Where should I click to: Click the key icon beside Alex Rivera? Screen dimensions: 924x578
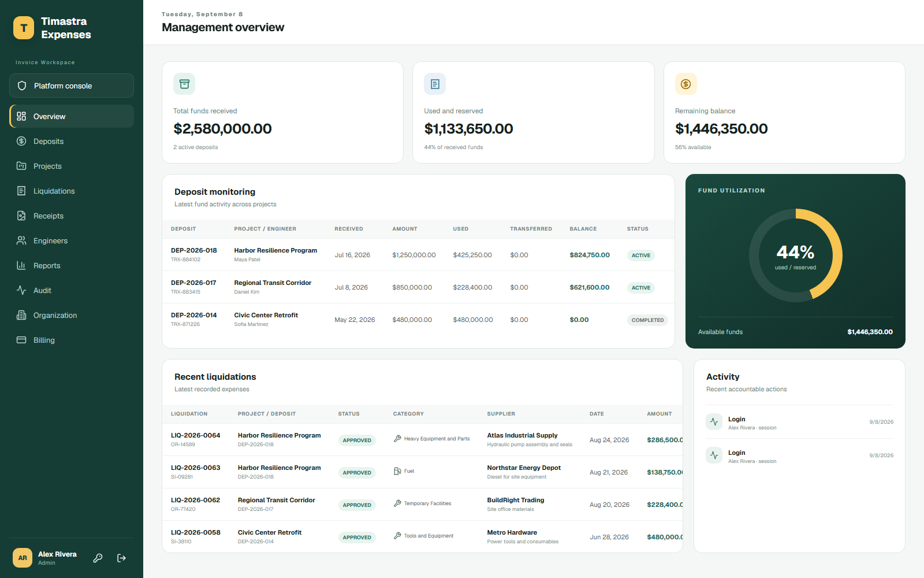coord(98,558)
